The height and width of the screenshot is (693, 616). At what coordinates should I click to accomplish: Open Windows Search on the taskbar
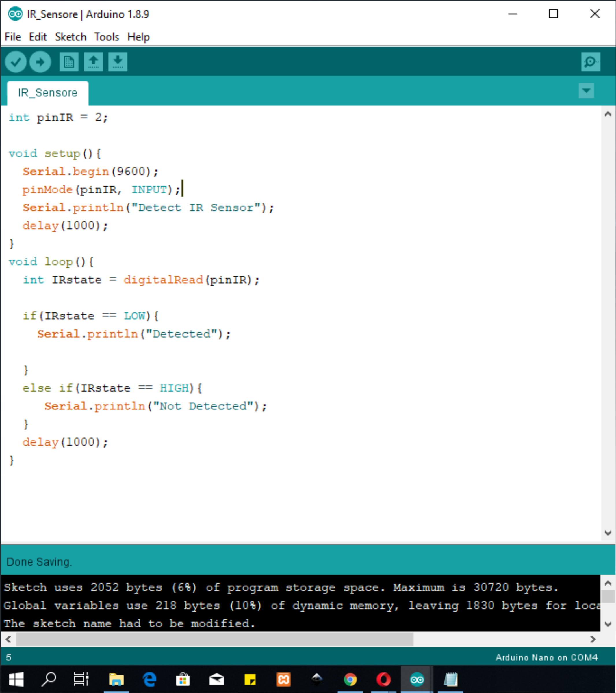point(49,679)
